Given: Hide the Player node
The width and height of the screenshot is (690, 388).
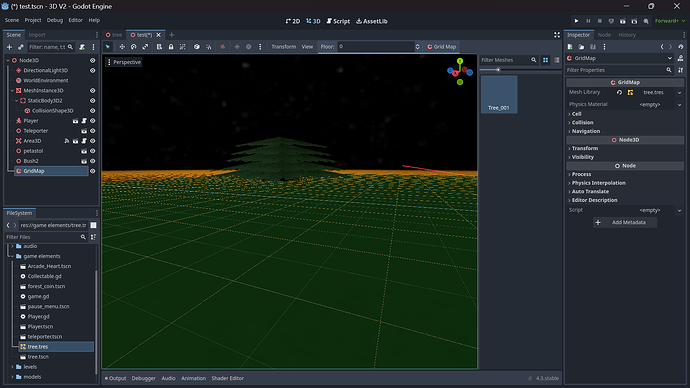Looking at the screenshot, I should [x=92, y=121].
